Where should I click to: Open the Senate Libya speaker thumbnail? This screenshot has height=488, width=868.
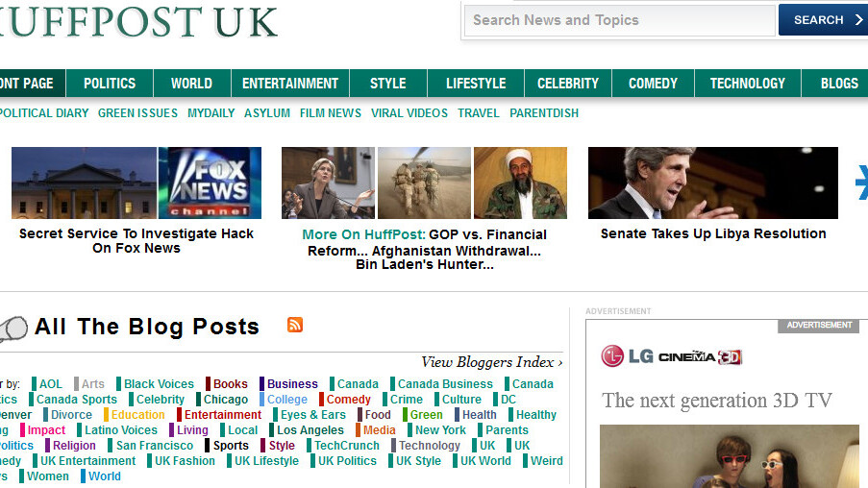coord(712,183)
